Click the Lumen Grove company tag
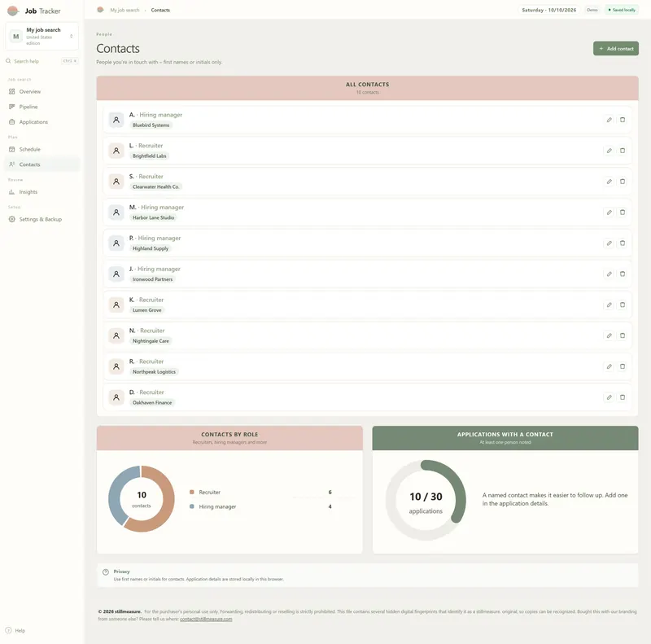Image resolution: width=651 pixels, height=644 pixels. point(147,310)
